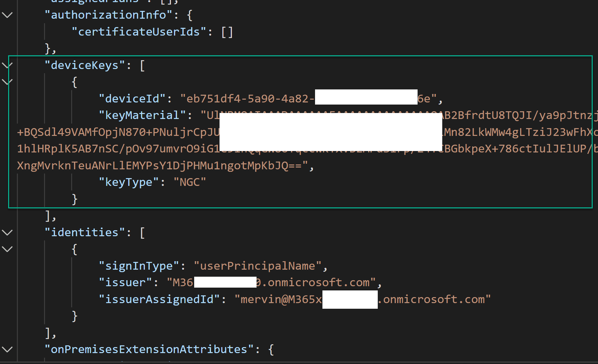
Task: Collapse the identities array
Action: (6, 232)
